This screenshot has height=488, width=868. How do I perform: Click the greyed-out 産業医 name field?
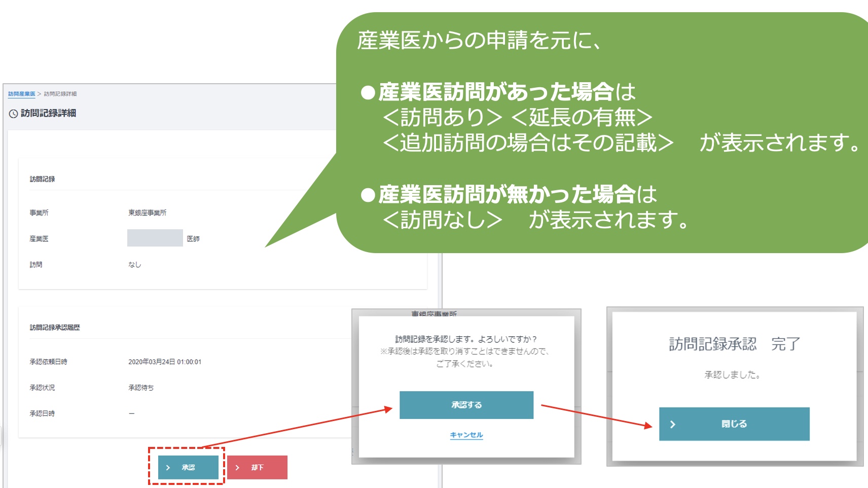pyautogui.click(x=155, y=238)
